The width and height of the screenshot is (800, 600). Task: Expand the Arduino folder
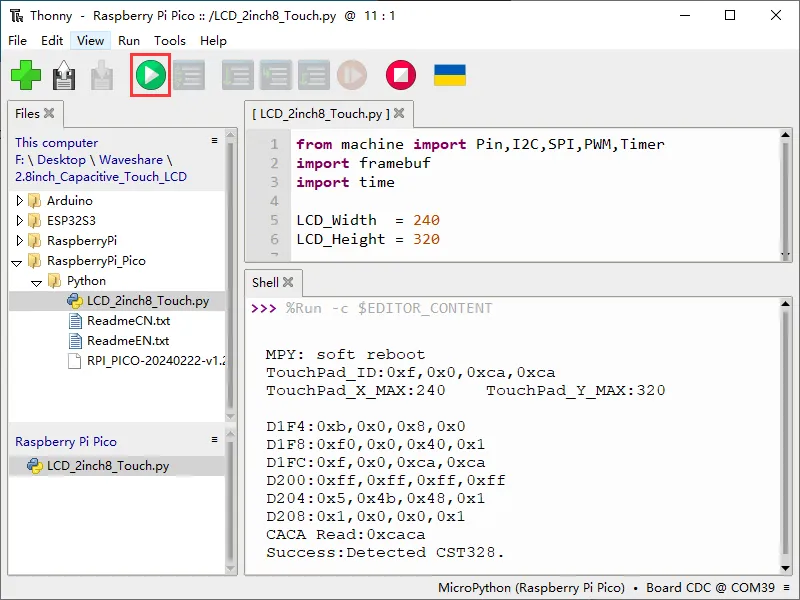tap(19, 201)
